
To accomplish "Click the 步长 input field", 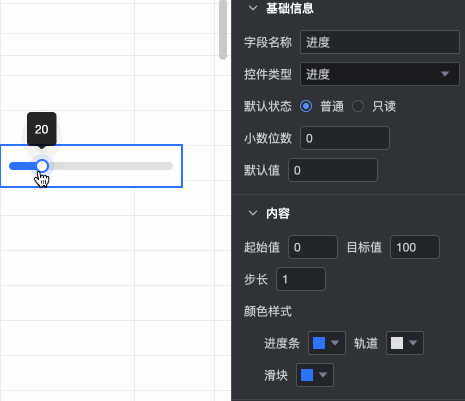I will (301, 279).
